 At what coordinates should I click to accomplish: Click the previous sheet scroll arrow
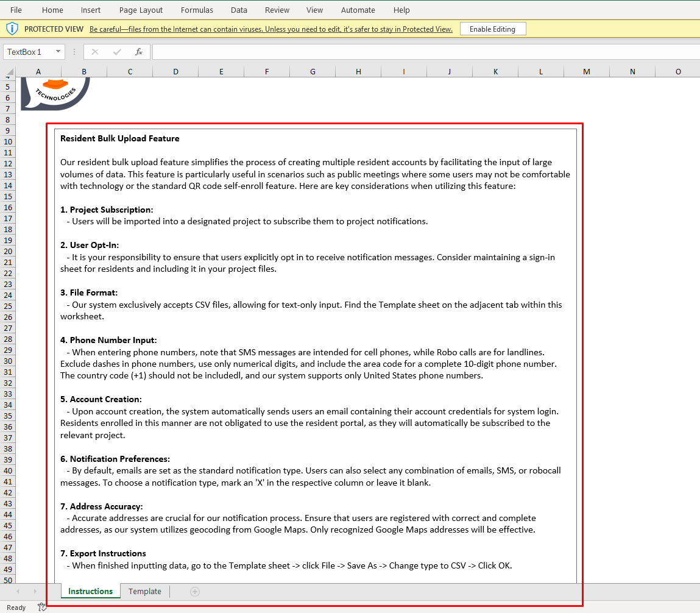pos(18,592)
